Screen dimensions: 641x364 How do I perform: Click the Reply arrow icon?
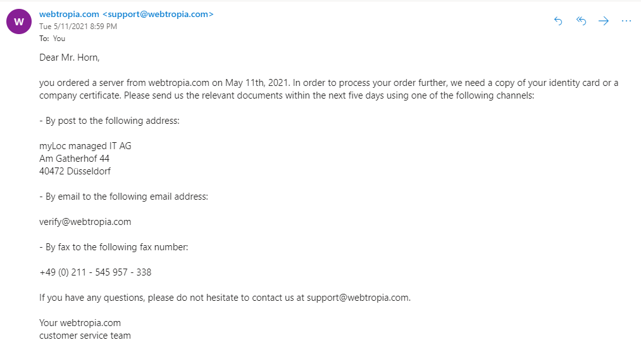coord(558,21)
